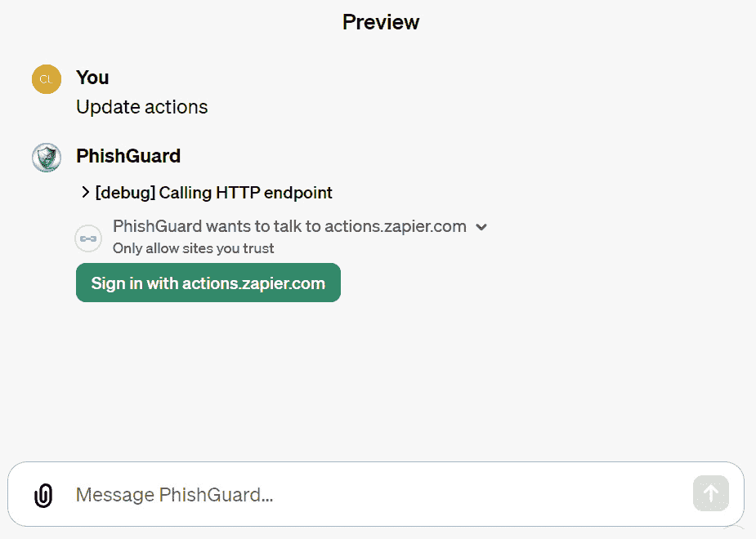Click Sign in with actions.zapier.com
Screen dimensions: 756x539
[208, 283]
